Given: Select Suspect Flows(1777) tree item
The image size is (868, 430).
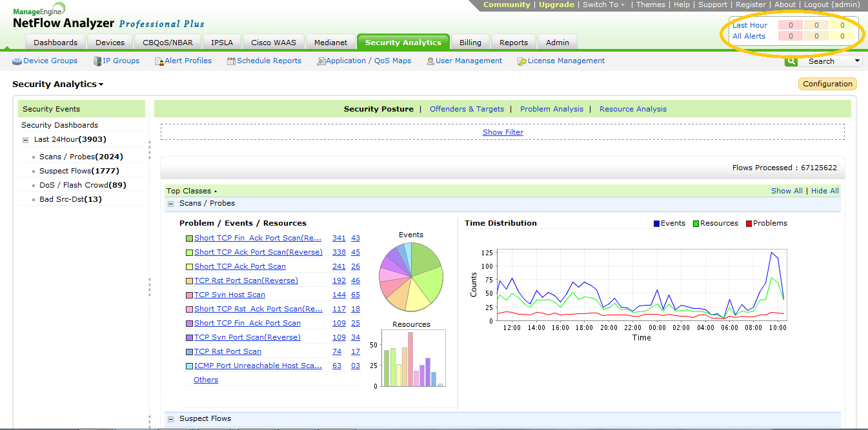Looking at the screenshot, I should tap(79, 171).
